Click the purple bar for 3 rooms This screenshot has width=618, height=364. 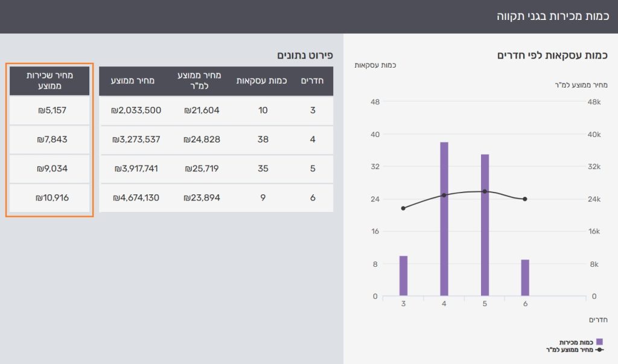[x=403, y=276]
